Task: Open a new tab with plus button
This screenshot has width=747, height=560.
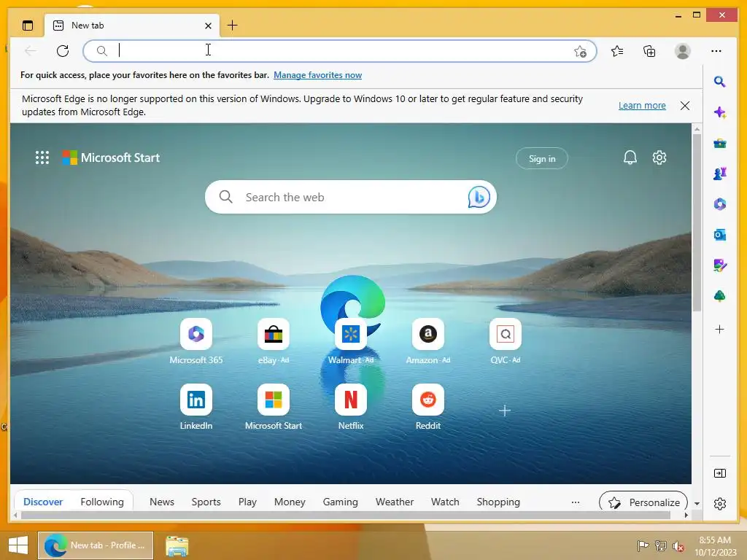Action: click(232, 26)
